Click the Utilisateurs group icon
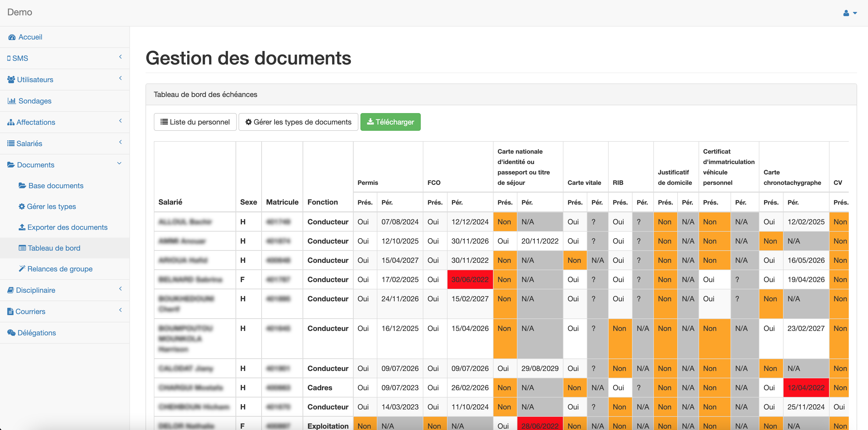Image resolution: width=868 pixels, height=430 pixels. [11, 80]
